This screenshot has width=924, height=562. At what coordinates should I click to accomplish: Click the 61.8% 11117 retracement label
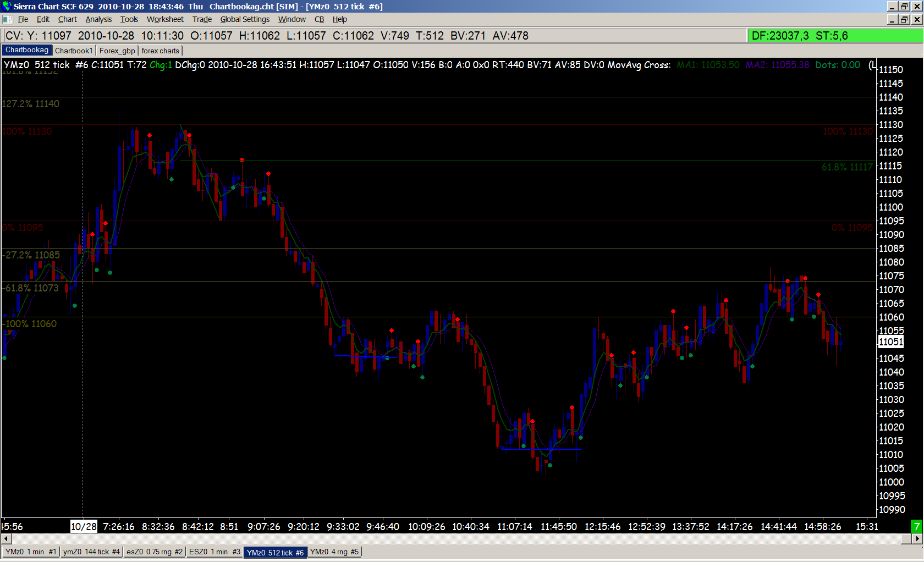coord(847,167)
